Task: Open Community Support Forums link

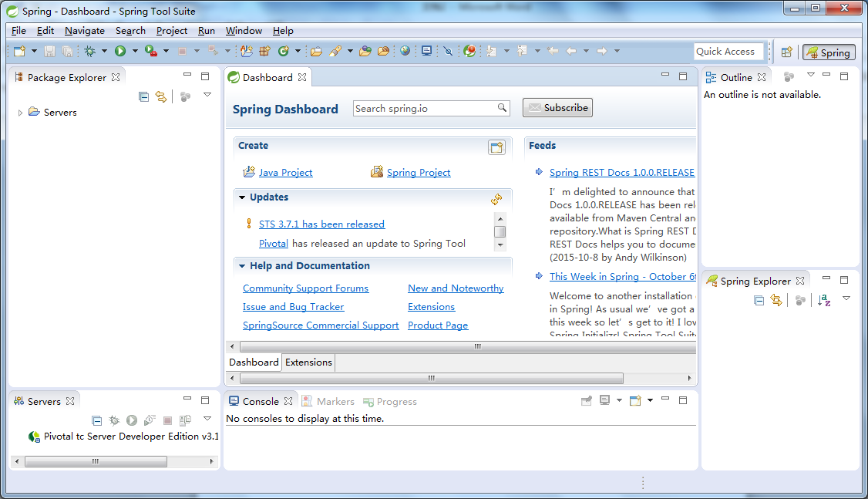Action: 305,288
